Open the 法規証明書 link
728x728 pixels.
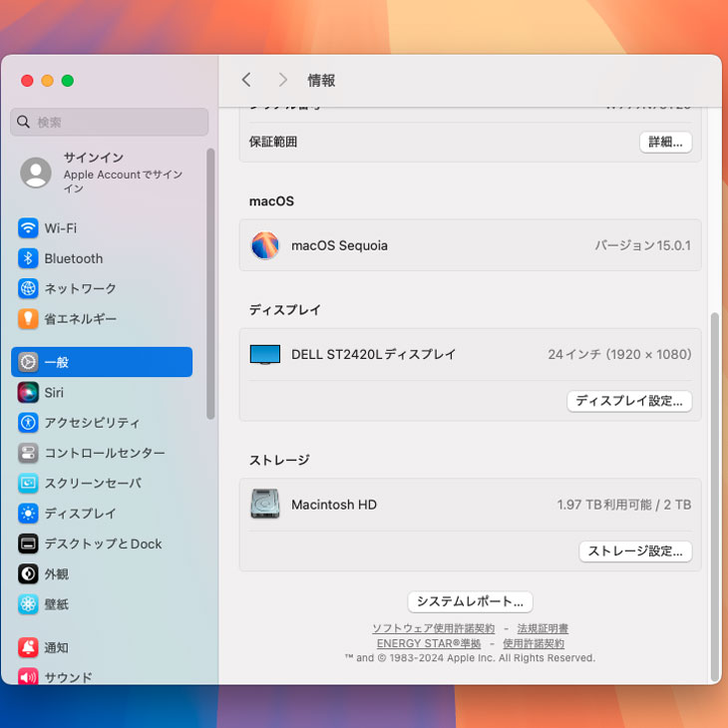543,628
